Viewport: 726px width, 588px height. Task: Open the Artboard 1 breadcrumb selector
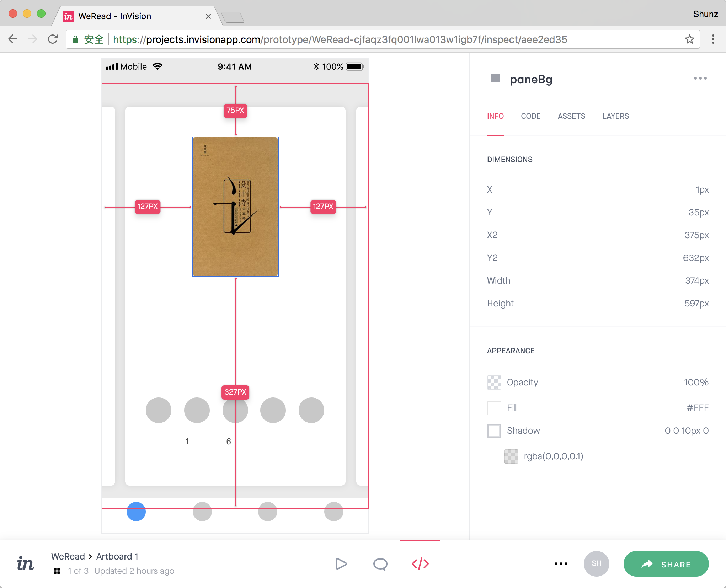117,556
